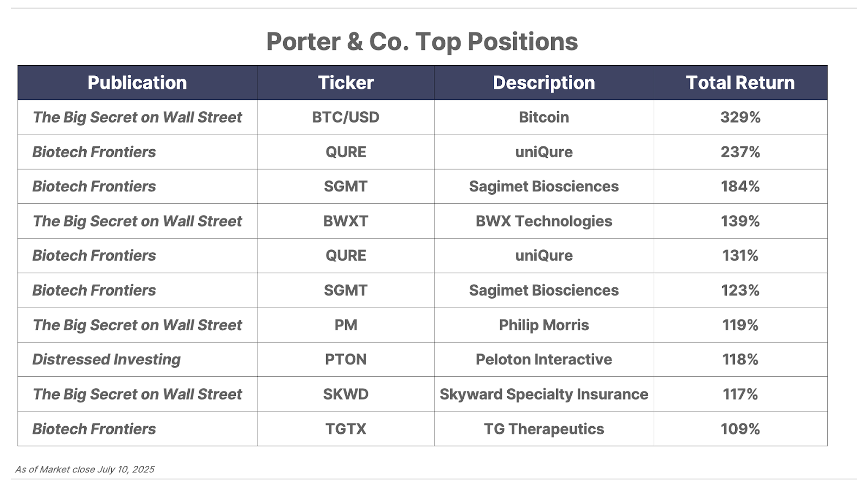Click the BWXT ticker cell
The height and width of the screenshot is (488, 868).
tap(346, 221)
